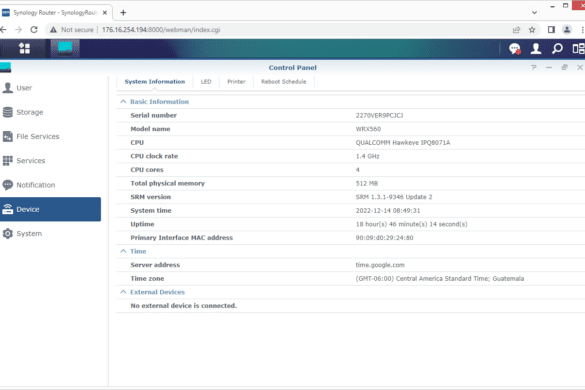Image resolution: width=585 pixels, height=390 pixels.
Task: Click the File Services icon in sidebar
Action: click(7, 136)
